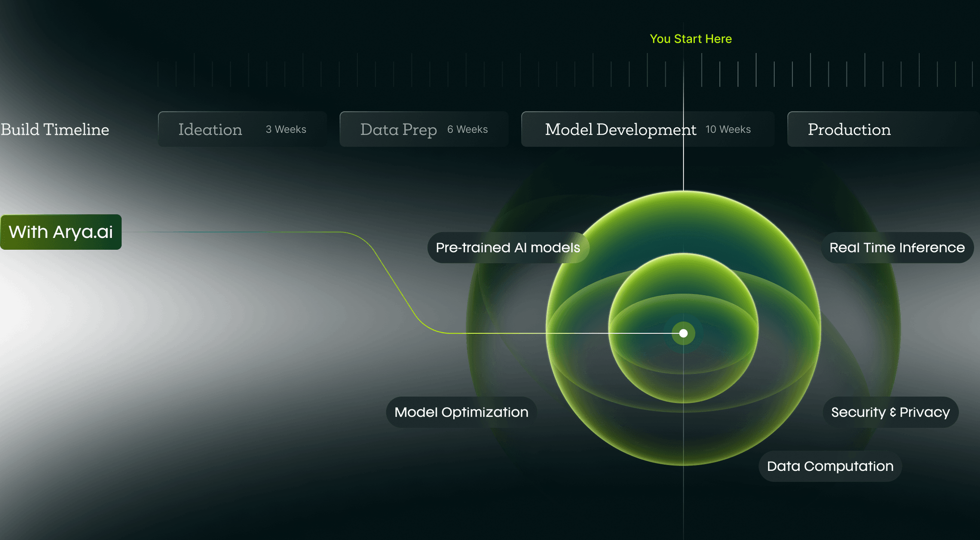Screen dimensions: 980x540
Task: Open the Data Computation capability
Action: pyautogui.click(x=830, y=466)
